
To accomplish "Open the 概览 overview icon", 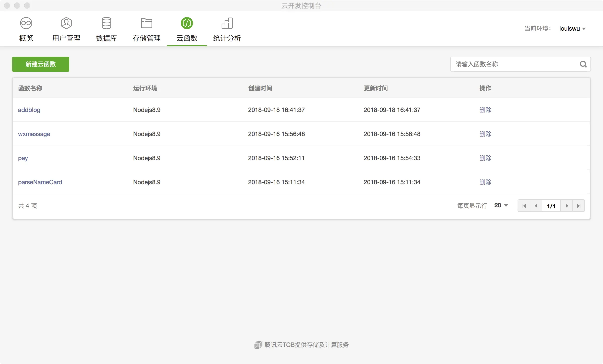I will tap(26, 23).
